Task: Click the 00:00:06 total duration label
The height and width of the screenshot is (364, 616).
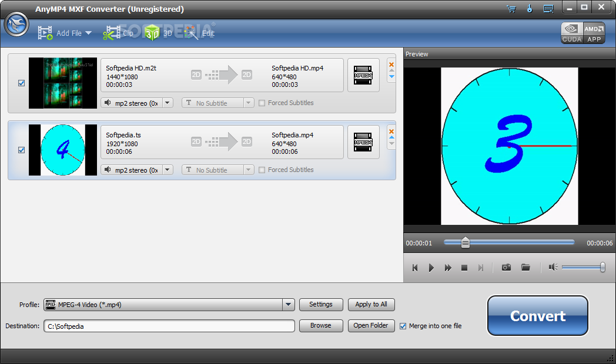Action: click(x=600, y=243)
